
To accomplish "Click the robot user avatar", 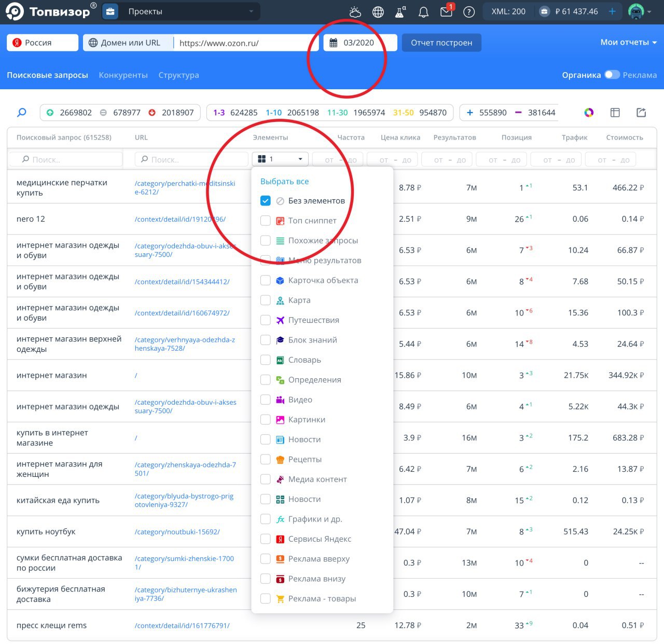I will tap(636, 11).
